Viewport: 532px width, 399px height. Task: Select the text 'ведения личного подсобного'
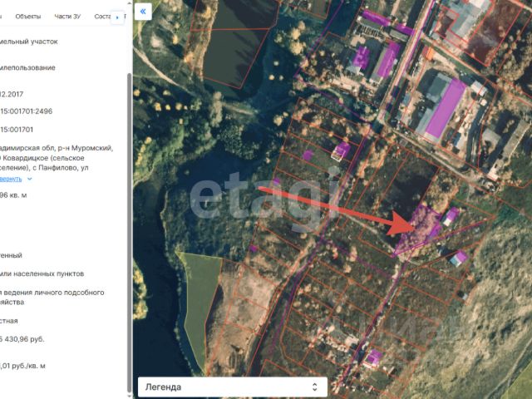click(x=54, y=293)
